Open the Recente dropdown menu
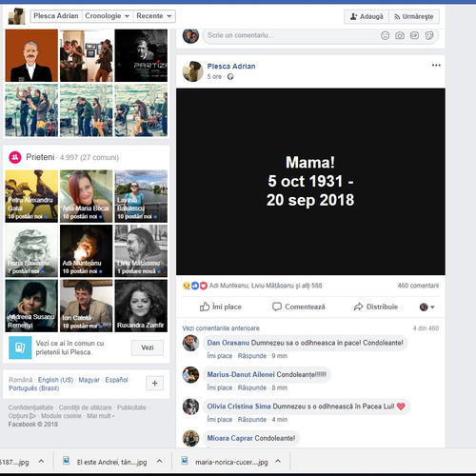This screenshot has width=476, height=476. [154, 16]
